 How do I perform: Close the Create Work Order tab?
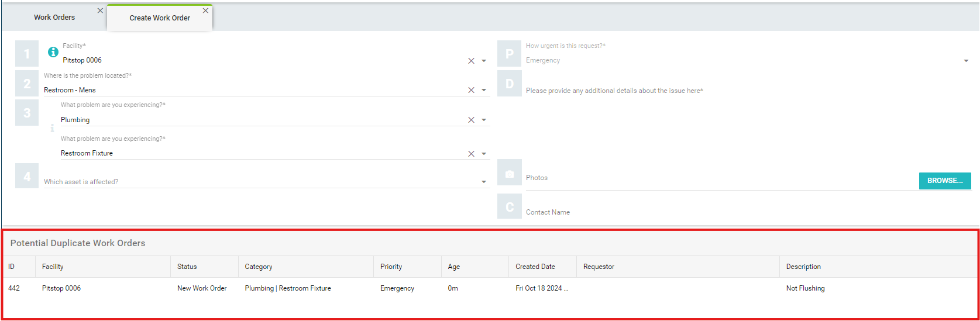205,11
